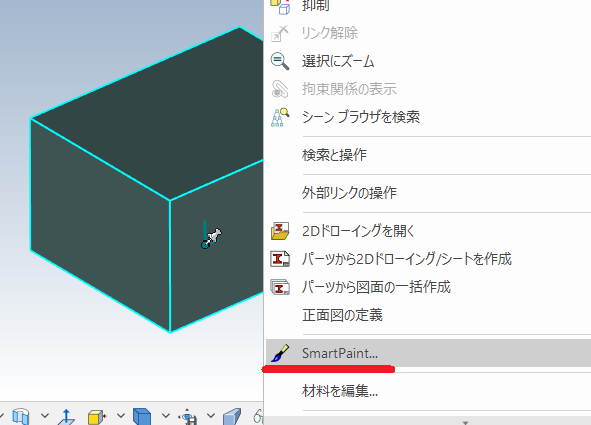Click the camera save-view toolbar icon
The image size is (591, 425).
click(188, 417)
